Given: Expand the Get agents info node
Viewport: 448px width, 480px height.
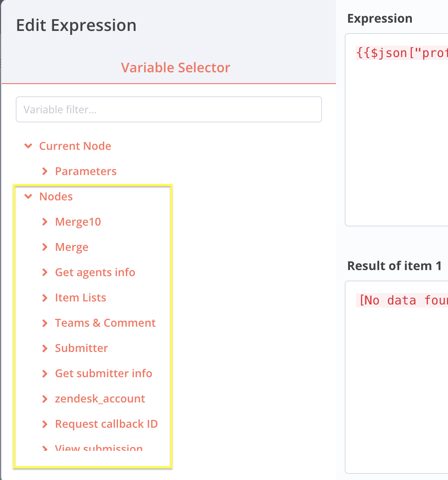Looking at the screenshot, I should (95, 272).
